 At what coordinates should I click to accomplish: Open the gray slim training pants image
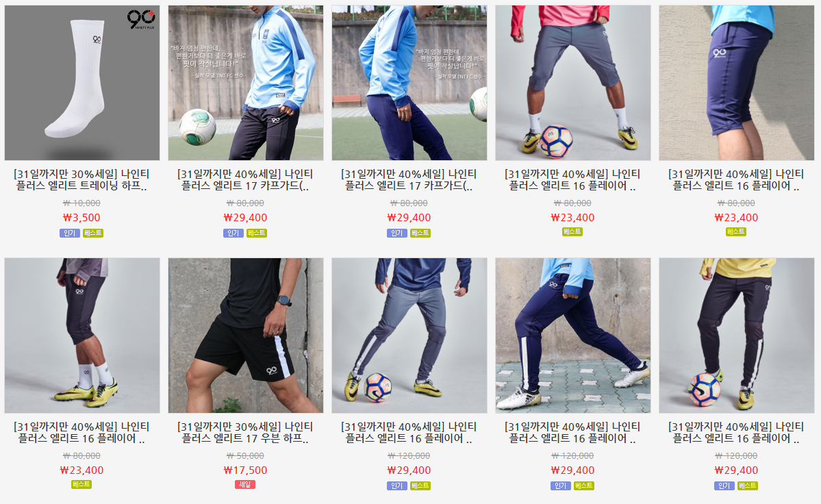pyautogui.click(x=409, y=335)
